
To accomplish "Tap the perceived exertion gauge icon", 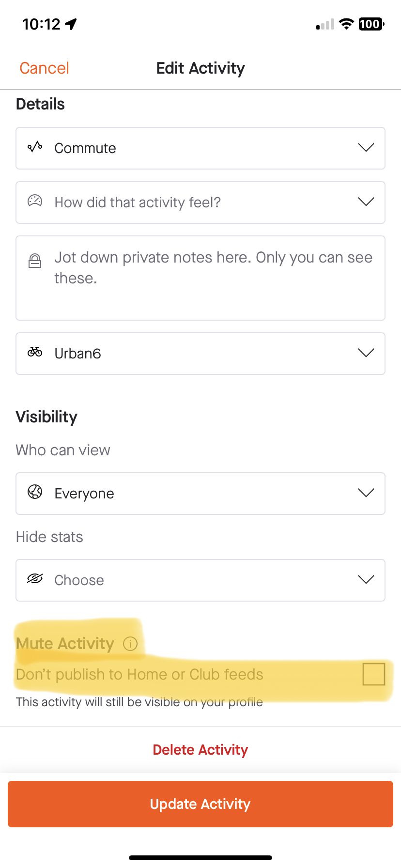I will point(35,201).
